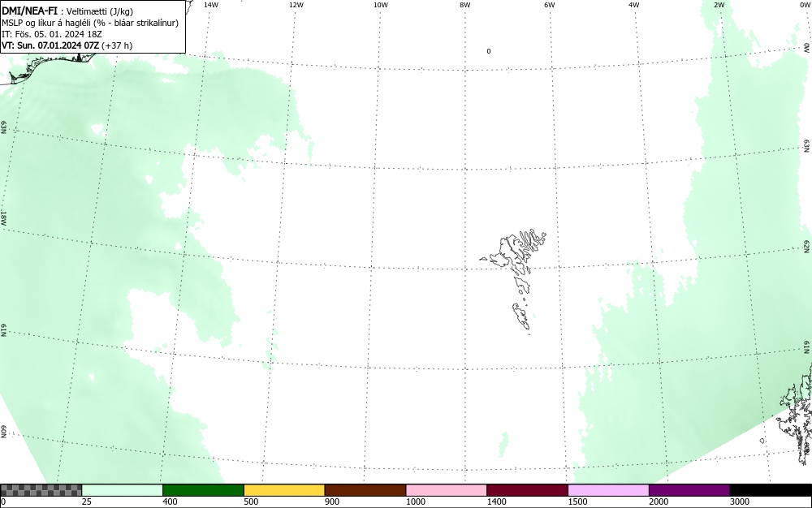Click the black 3000+ legend swatch
This screenshot has height=508, width=812.
(x=771, y=490)
